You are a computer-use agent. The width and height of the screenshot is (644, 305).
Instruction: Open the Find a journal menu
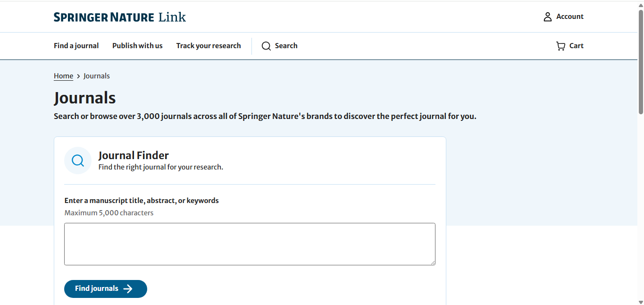click(x=76, y=46)
